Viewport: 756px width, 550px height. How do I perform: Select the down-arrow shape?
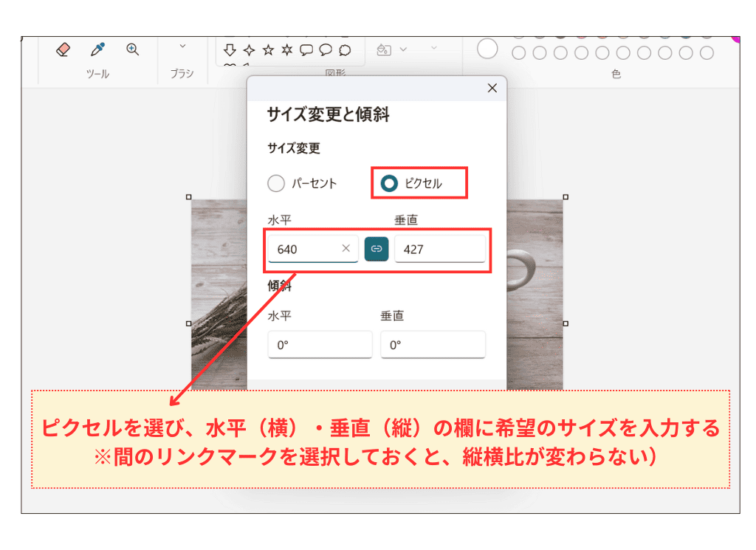pos(230,49)
